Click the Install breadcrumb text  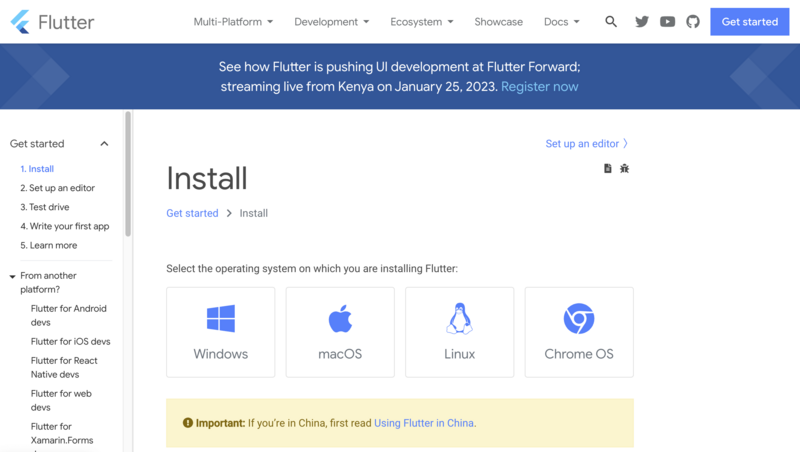coord(254,213)
